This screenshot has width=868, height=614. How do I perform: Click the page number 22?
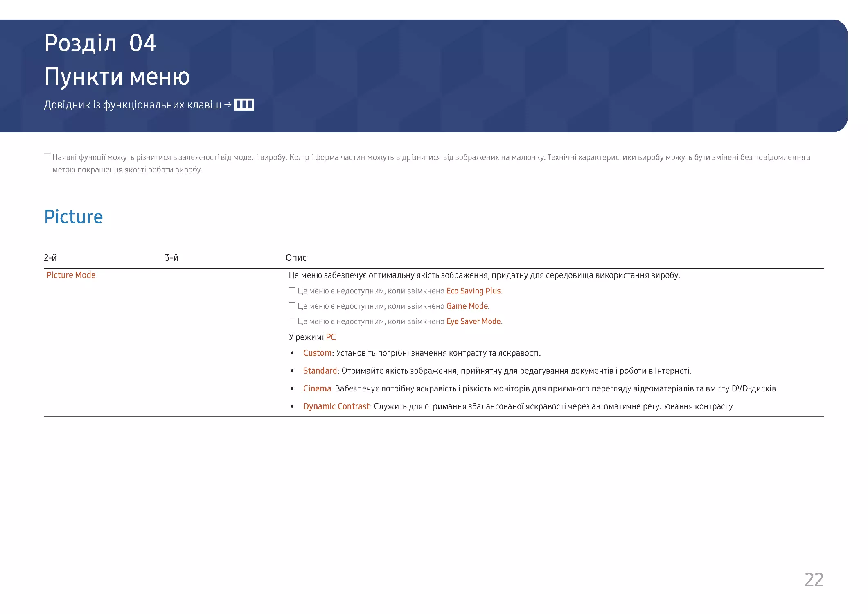(814, 580)
